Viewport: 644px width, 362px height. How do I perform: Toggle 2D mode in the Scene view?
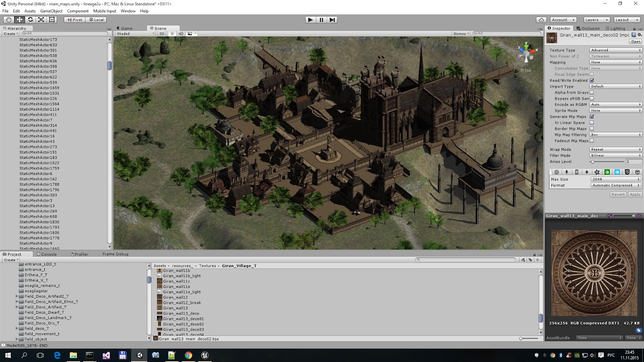[162, 33]
